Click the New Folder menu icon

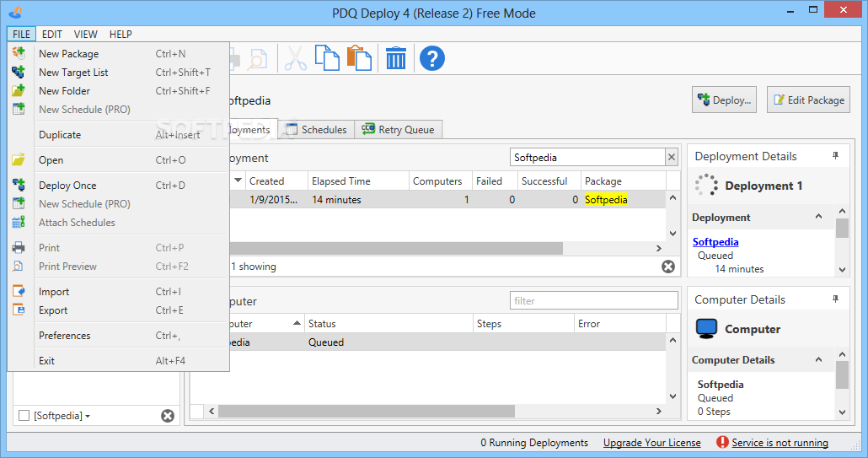point(19,90)
